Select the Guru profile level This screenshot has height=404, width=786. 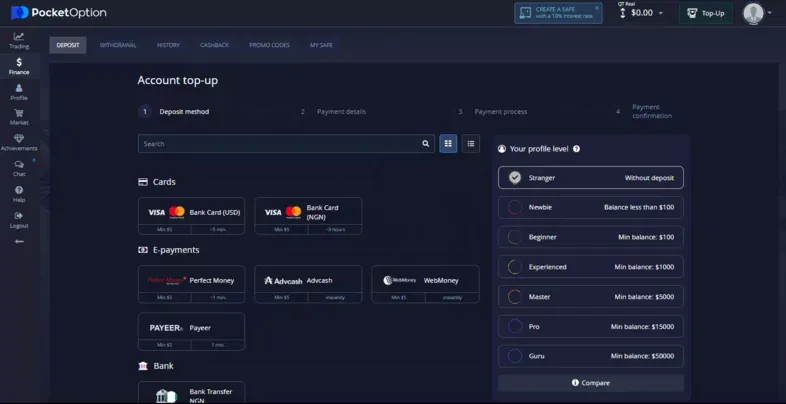click(591, 356)
